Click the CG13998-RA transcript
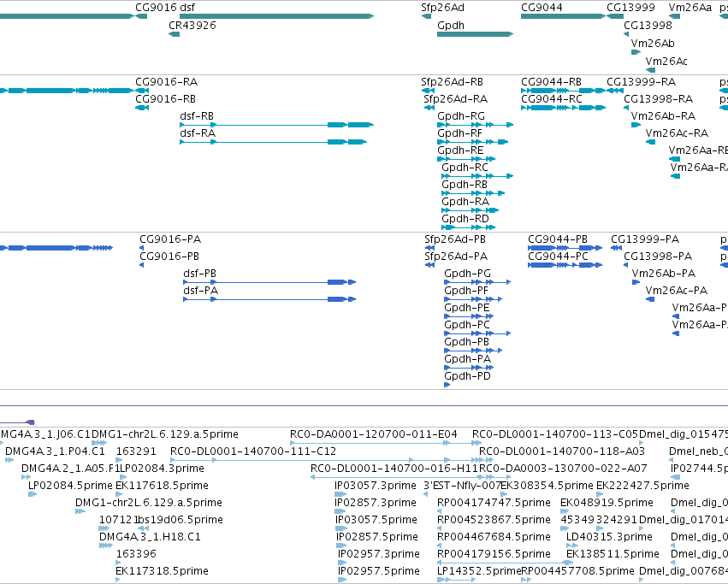Screen dimensions: 728x584 coord(626,108)
